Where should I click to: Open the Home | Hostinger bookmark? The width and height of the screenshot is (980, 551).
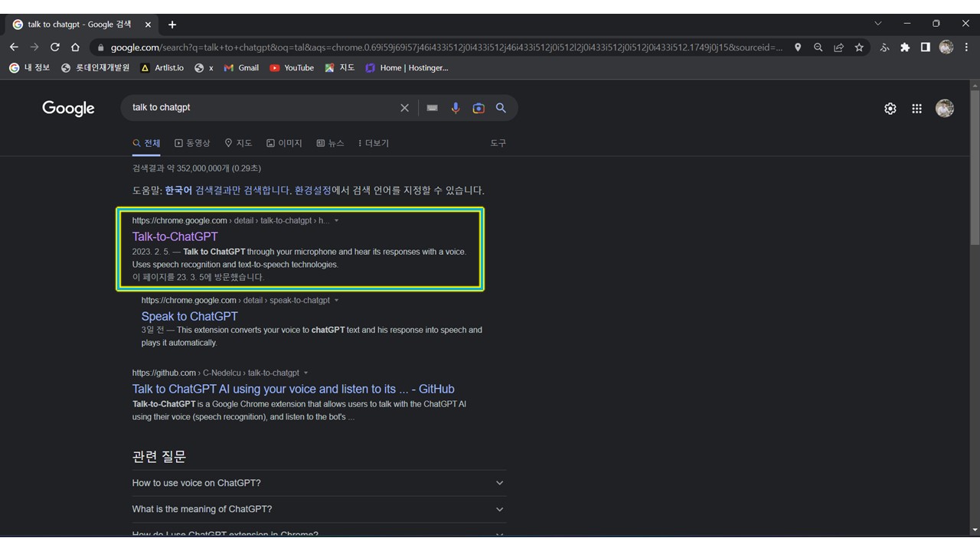pyautogui.click(x=407, y=67)
